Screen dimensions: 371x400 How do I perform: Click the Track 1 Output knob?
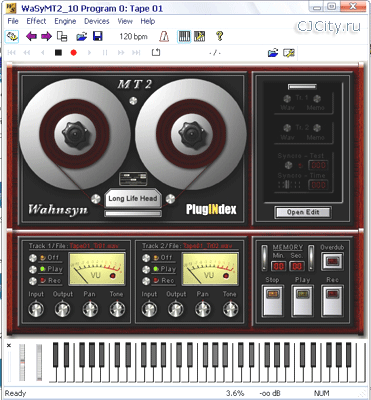tap(63, 309)
